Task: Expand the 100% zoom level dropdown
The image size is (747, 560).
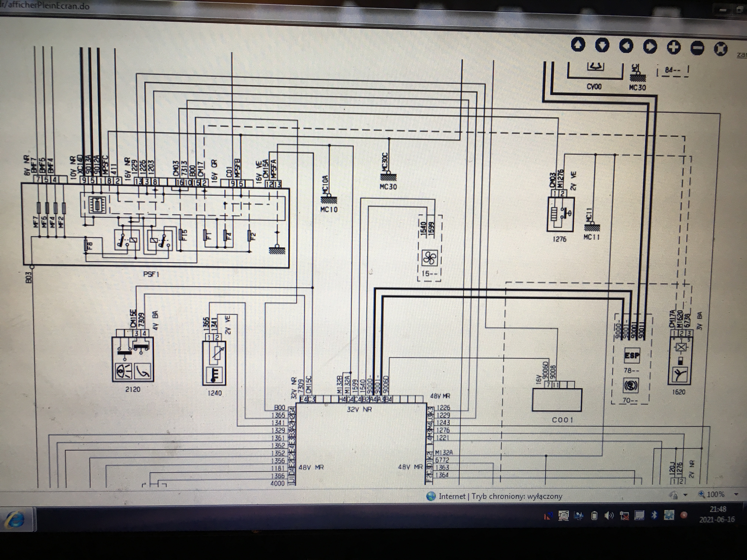Action: [736, 494]
